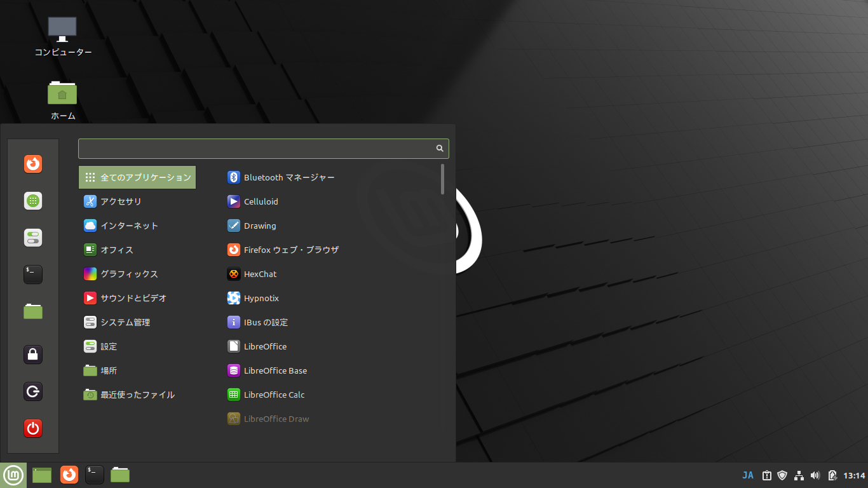Click the Linux Mint menu button on the panel

click(13, 475)
